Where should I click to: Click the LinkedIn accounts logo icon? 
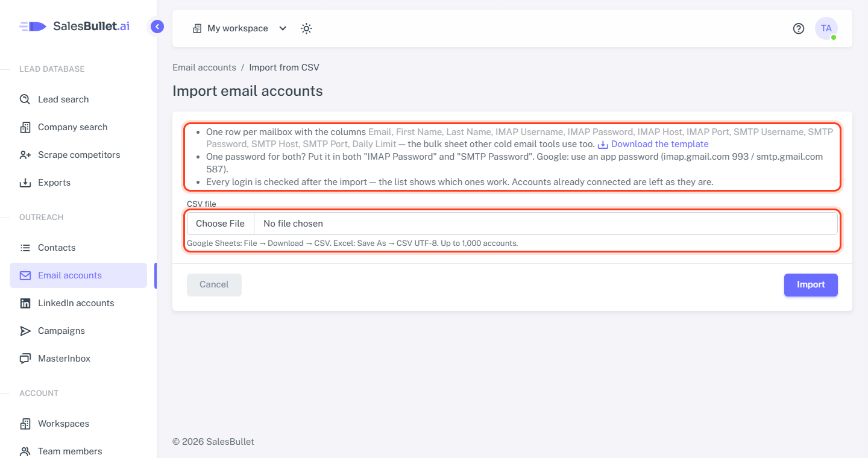tap(25, 303)
